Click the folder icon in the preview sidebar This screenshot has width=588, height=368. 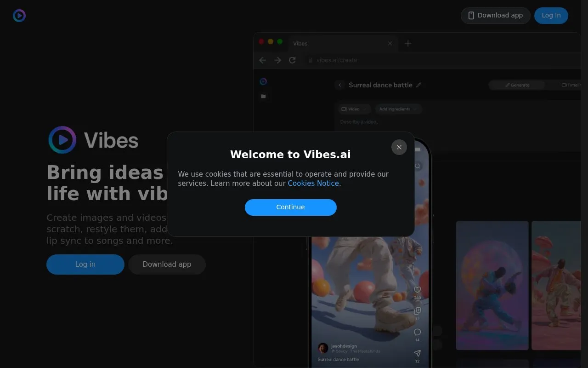point(263,96)
